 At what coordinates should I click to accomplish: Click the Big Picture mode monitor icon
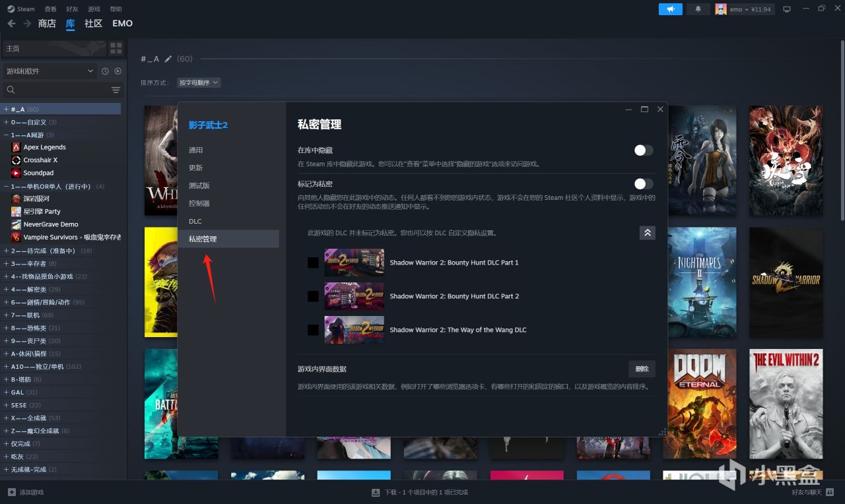click(786, 9)
